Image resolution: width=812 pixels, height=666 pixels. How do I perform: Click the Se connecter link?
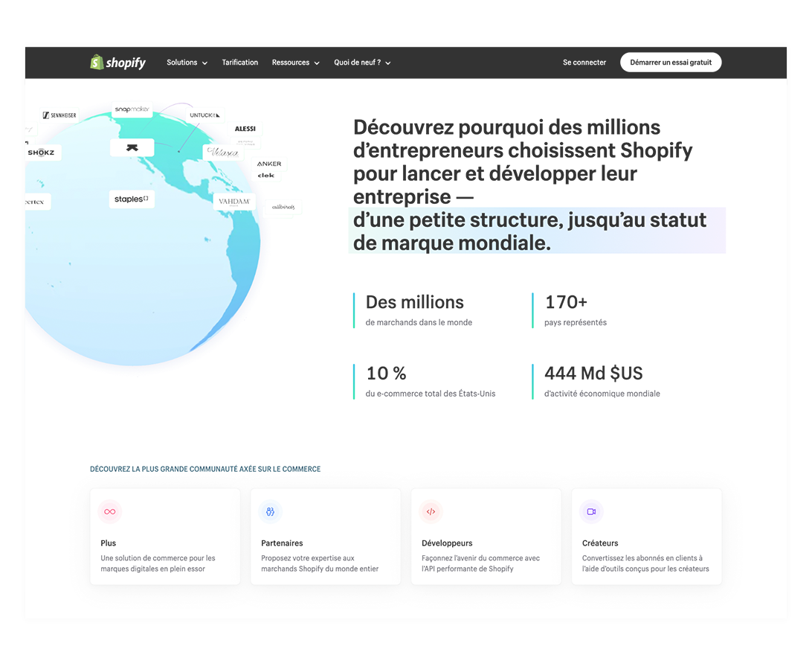coord(584,63)
